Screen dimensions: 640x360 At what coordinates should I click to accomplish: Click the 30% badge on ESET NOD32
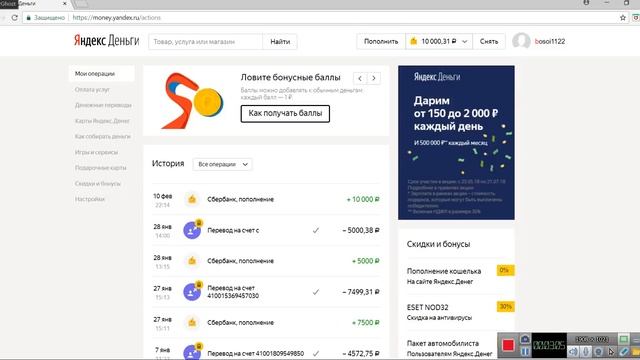505,307
